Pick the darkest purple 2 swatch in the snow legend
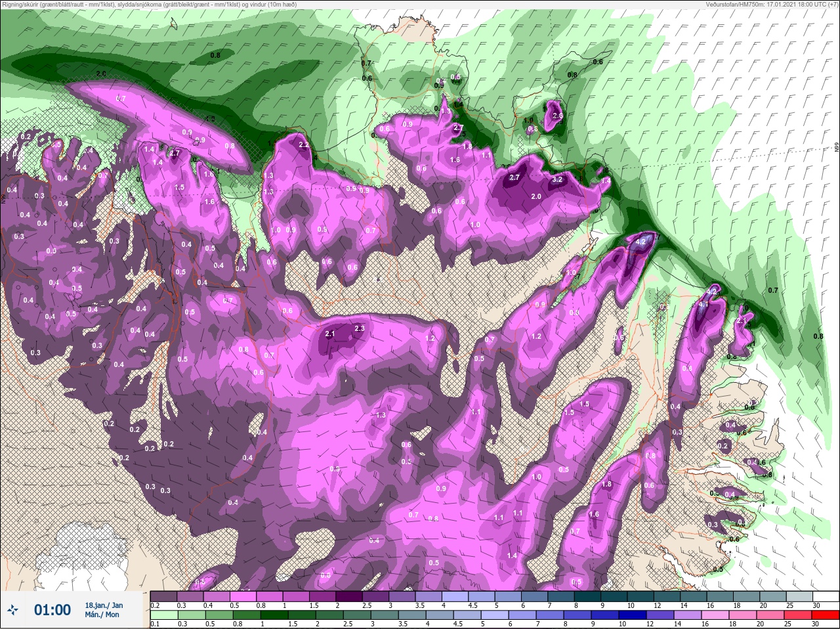Screen dimensions: 840x629 (x=350, y=596)
